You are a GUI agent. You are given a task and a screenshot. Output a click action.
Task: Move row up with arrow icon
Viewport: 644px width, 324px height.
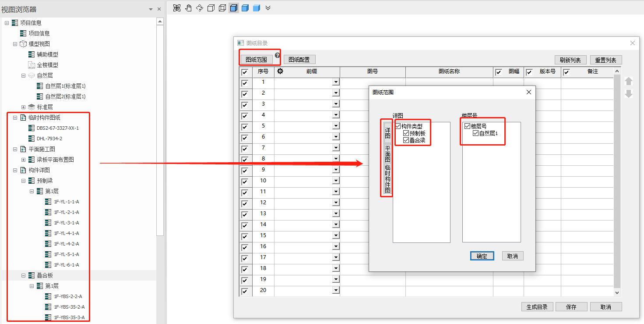click(629, 81)
